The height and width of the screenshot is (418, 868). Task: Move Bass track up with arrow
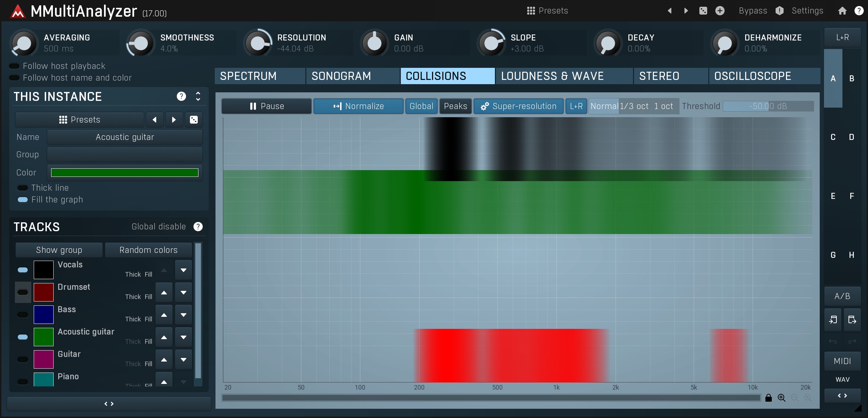[x=164, y=315]
